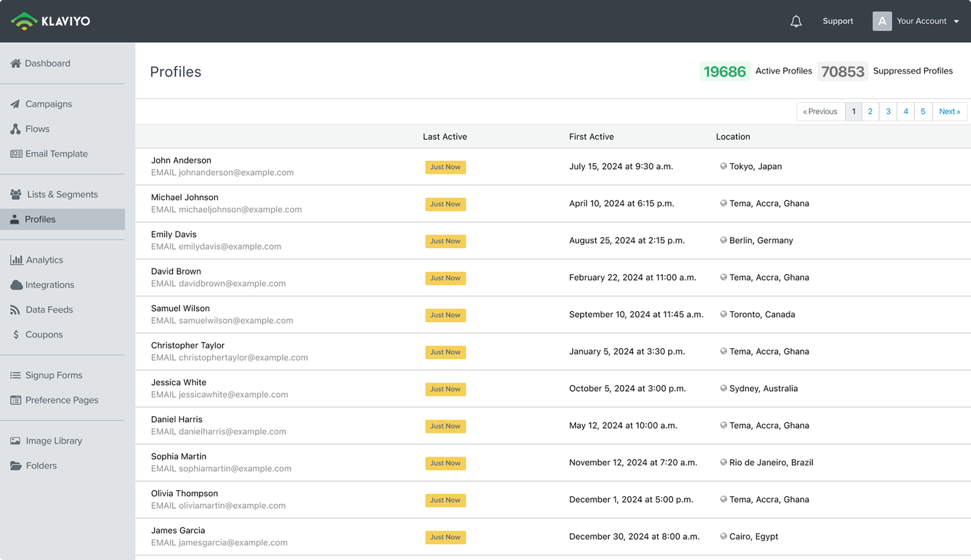Click the globe icon beside Sydney, Australia
The width and height of the screenshot is (971, 560).
(x=723, y=388)
